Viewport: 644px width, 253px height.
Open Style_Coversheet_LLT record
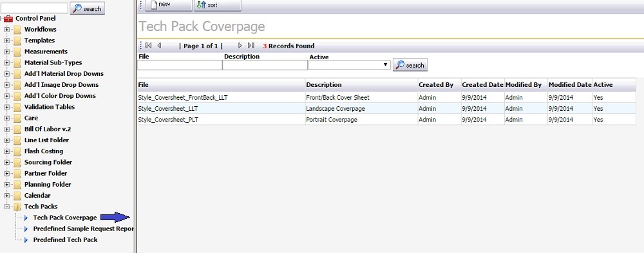tap(168, 109)
